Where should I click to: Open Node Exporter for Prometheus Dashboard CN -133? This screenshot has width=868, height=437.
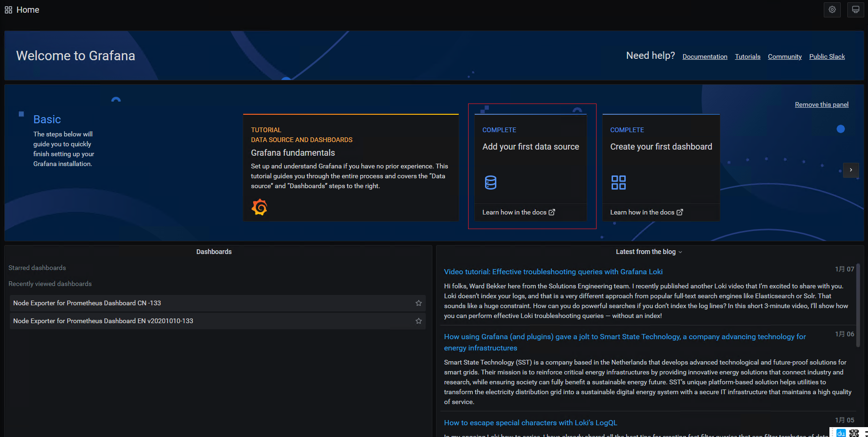(87, 303)
